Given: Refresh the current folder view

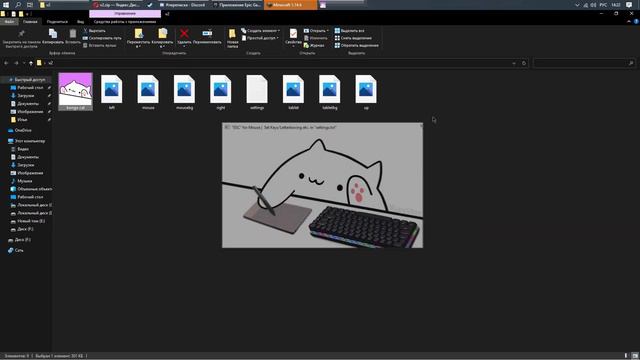Looking at the screenshot, I should click(x=524, y=63).
